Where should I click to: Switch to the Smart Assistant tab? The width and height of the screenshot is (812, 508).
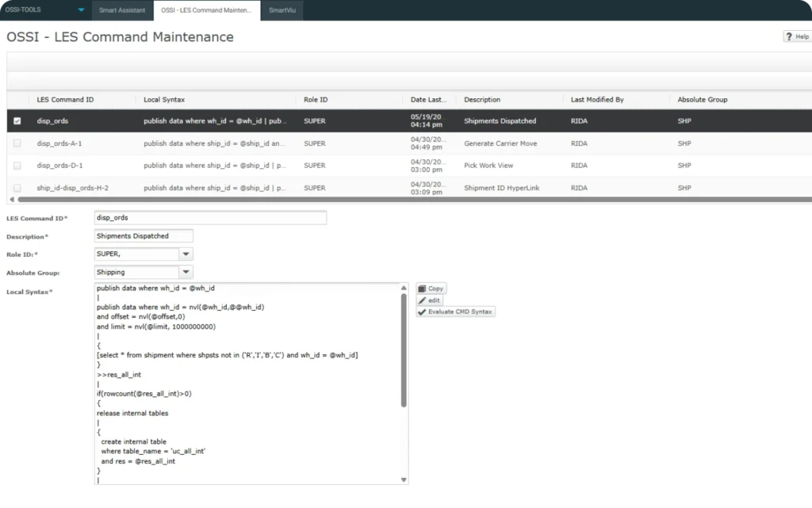click(x=122, y=10)
